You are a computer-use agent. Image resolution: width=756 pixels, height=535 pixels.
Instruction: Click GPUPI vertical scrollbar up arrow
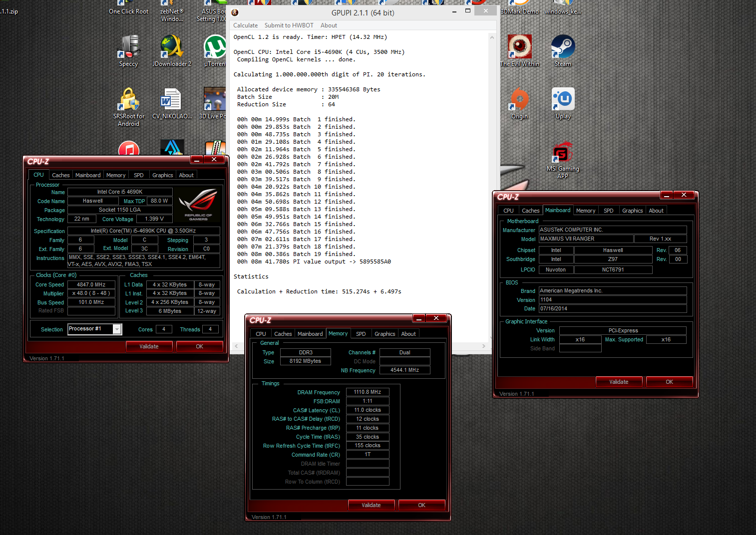click(x=492, y=37)
